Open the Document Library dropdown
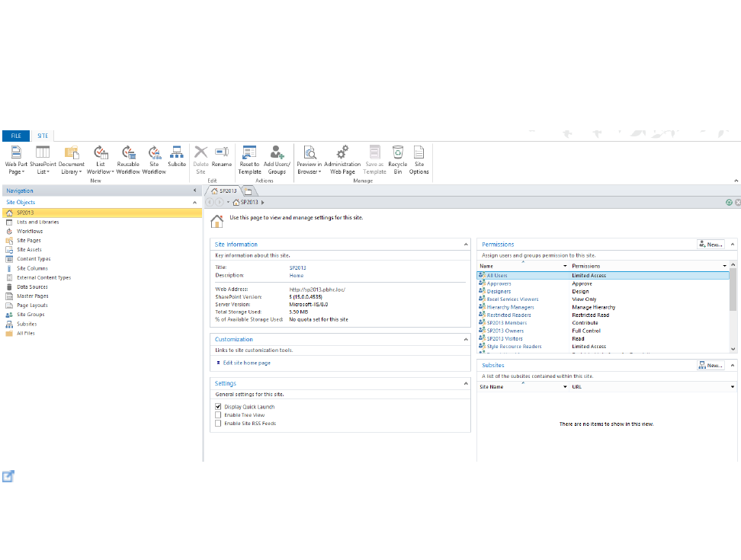Screen dimensions: 741x560 (71, 171)
